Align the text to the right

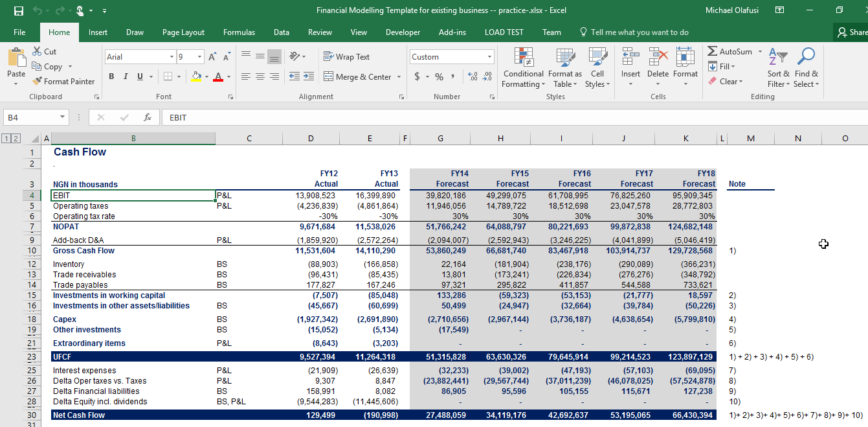coord(274,76)
